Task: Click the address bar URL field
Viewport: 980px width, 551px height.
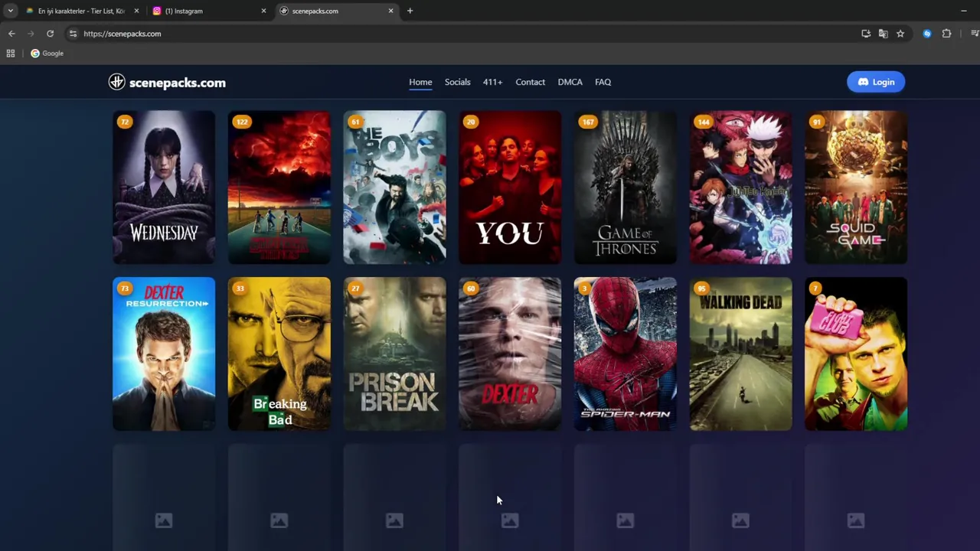Action: [x=459, y=34]
